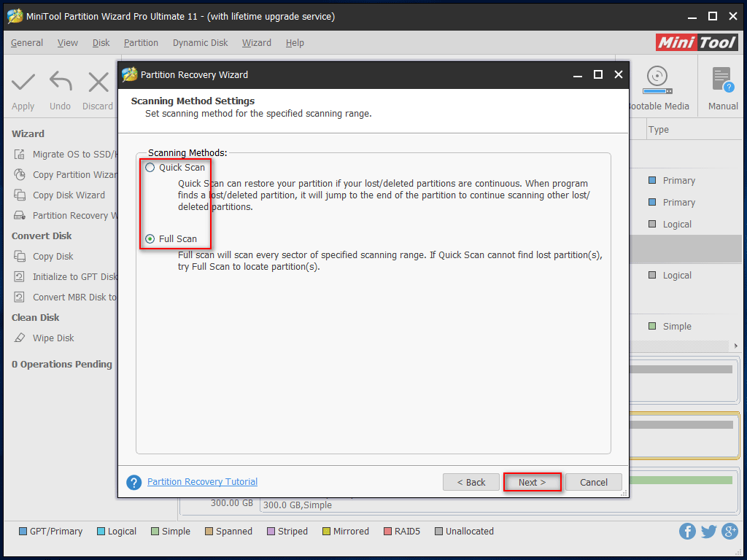Viewport: 747px width, 560px height.
Task: Click the GPT/Primary legend color swatch
Action: point(23,532)
